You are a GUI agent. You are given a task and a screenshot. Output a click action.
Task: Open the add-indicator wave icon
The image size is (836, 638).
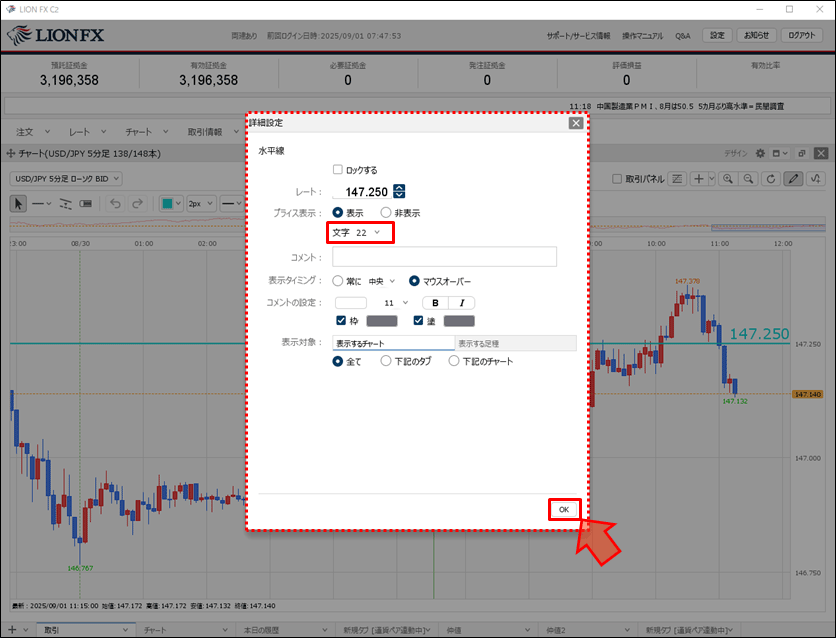[816, 179]
